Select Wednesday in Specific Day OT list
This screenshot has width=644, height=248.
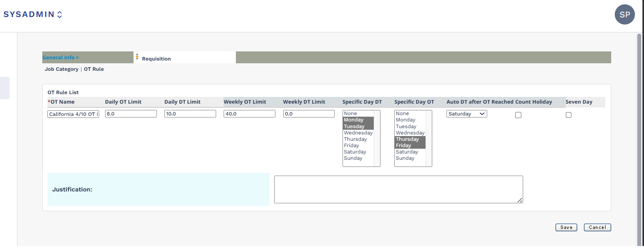[410, 133]
